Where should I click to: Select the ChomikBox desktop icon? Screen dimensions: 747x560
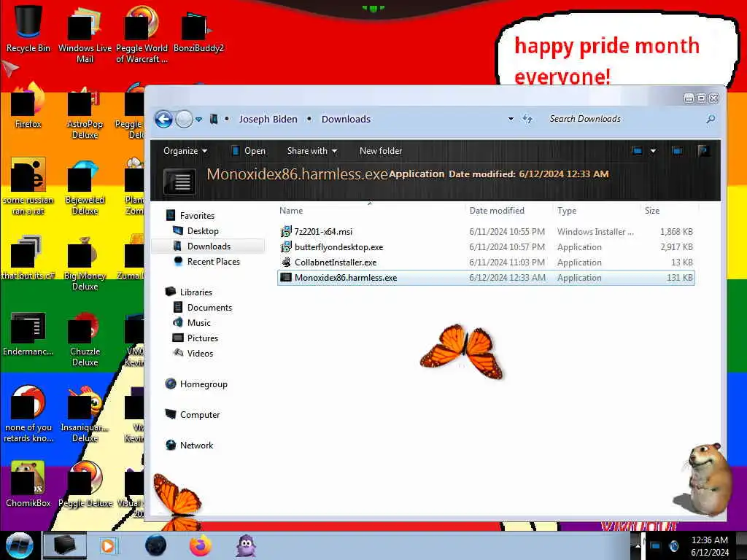coord(28,484)
